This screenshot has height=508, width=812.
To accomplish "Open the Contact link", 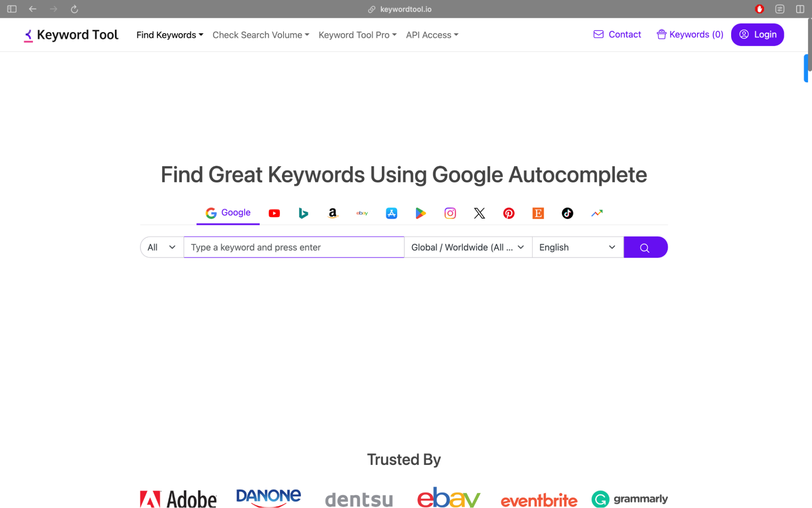I will [617, 35].
